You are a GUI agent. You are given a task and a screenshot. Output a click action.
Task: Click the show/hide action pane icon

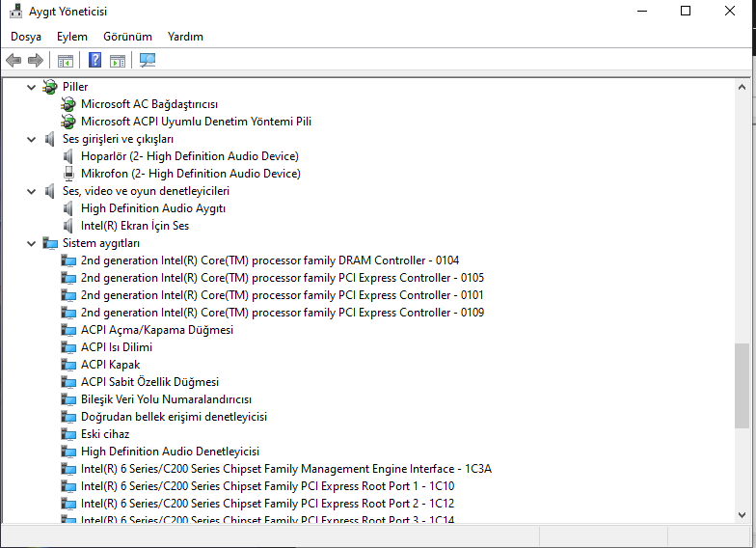[118, 61]
